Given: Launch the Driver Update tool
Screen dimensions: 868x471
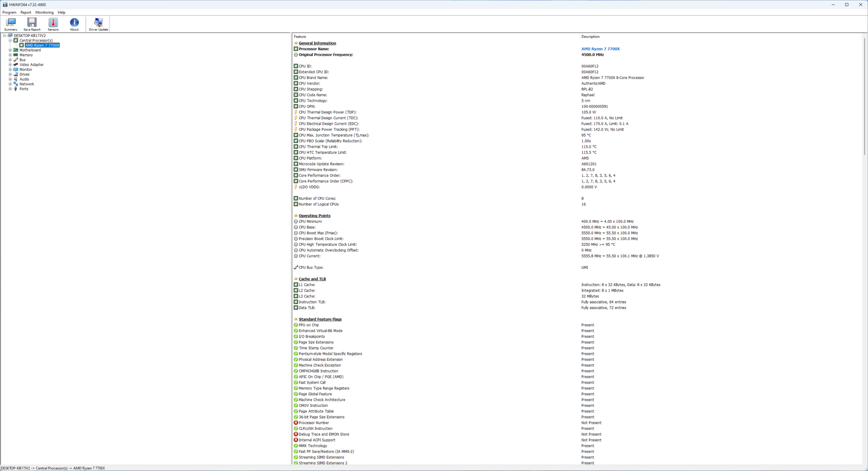Looking at the screenshot, I should [x=99, y=24].
